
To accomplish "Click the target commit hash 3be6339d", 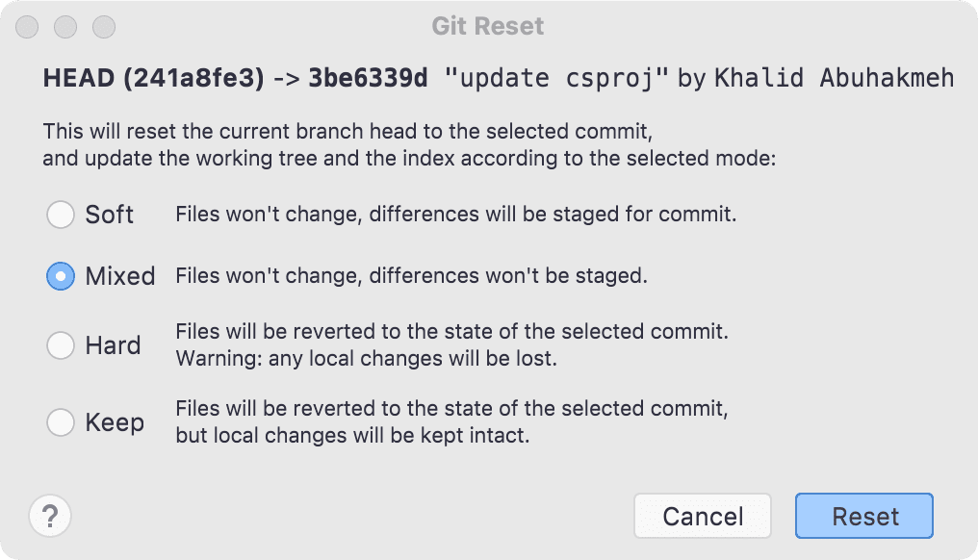I will pyautogui.click(x=368, y=78).
